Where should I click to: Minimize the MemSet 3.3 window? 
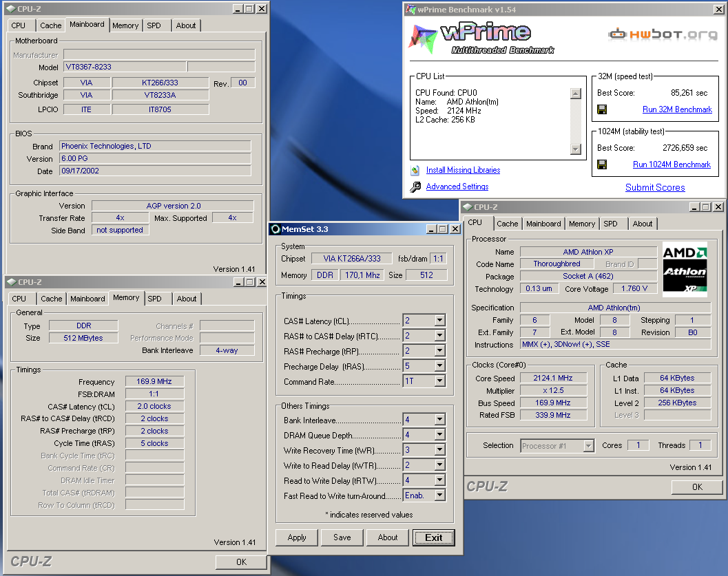(x=432, y=229)
